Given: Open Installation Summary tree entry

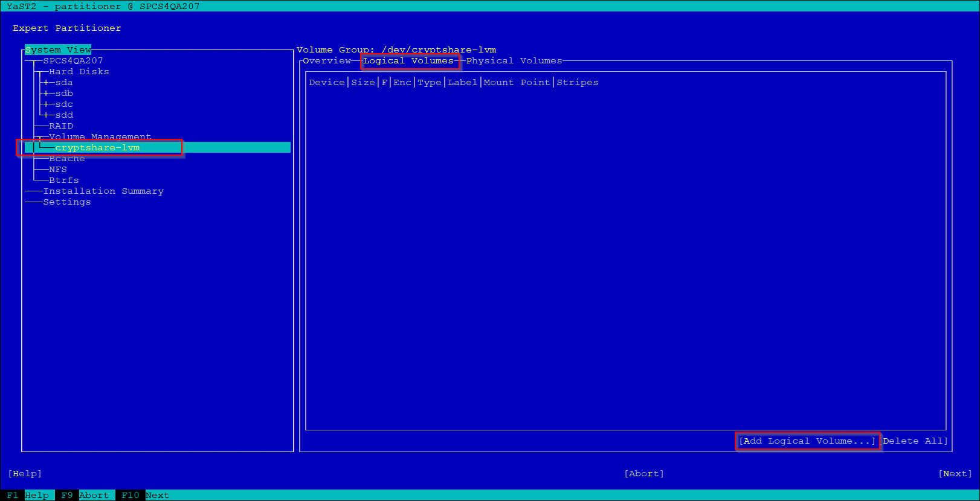Looking at the screenshot, I should (103, 191).
